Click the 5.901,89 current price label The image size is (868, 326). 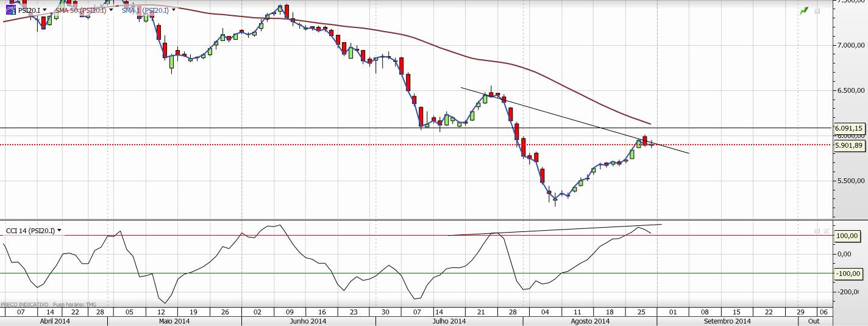click(x=849, y=145)
